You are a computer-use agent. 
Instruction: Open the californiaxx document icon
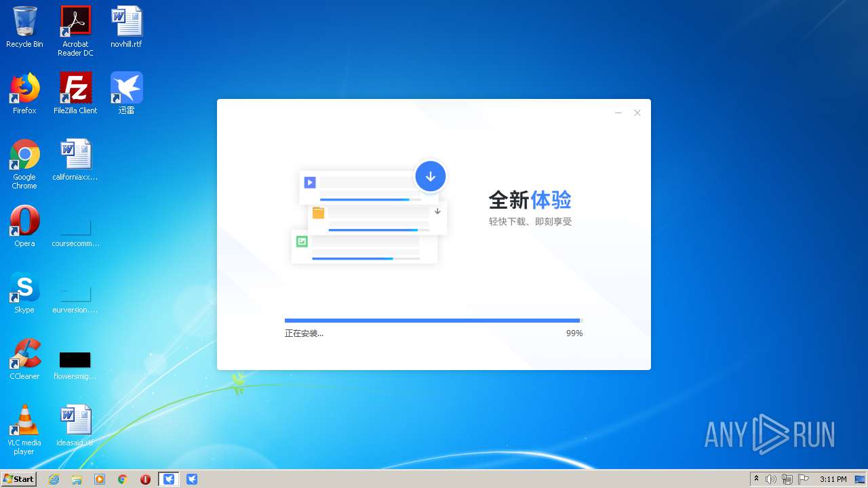click(x=75, y=160)
